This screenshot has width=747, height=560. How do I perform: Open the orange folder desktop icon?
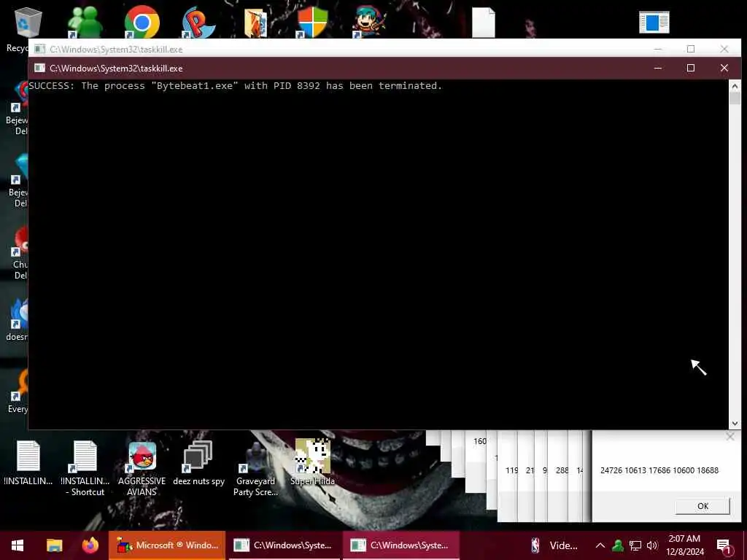pos(255,23)
